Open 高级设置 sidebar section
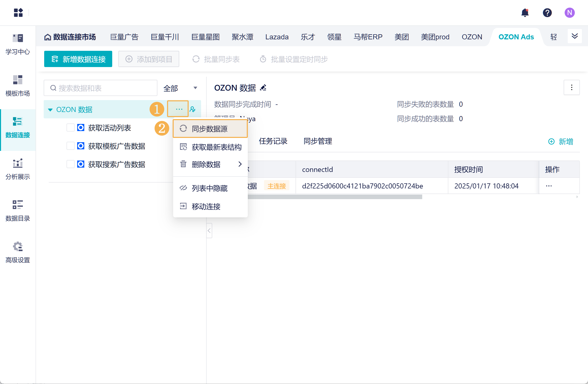Screen dimensions: 588x384 point(18,252)
